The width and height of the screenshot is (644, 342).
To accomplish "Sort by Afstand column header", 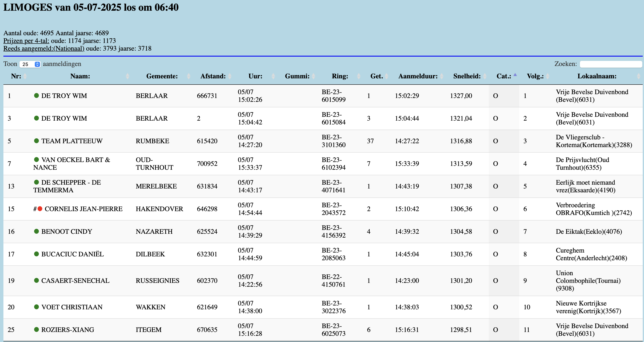I will 213,76.
